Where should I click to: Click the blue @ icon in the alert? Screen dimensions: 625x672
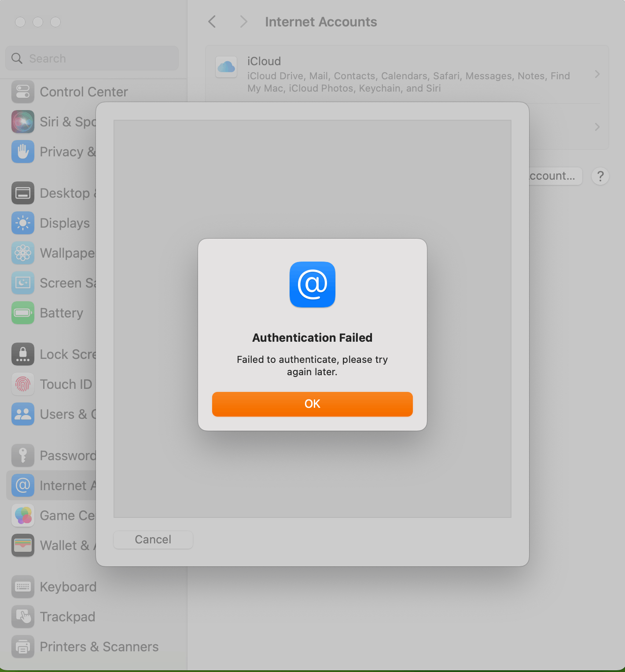tap(312, 284)
